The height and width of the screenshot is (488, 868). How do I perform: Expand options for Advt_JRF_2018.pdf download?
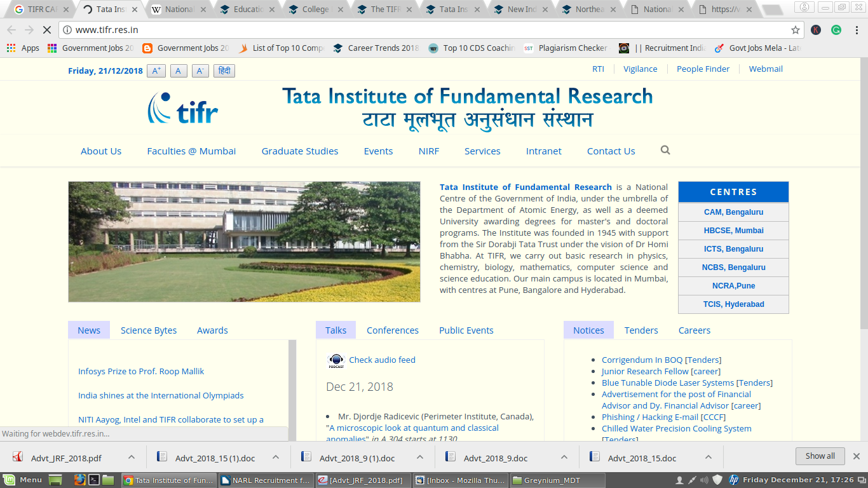(x=131, y=457)
